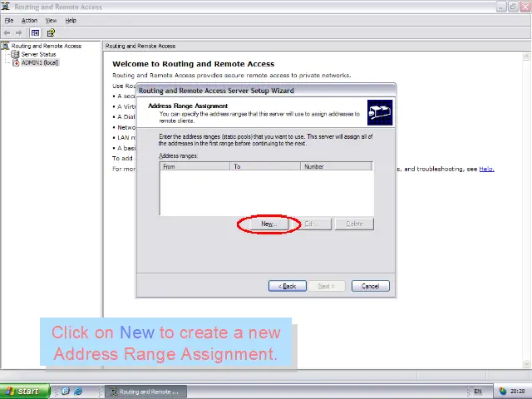This screenshot has width=532, height=399.
Task: Open the File menu
Action: pos(9,20)
